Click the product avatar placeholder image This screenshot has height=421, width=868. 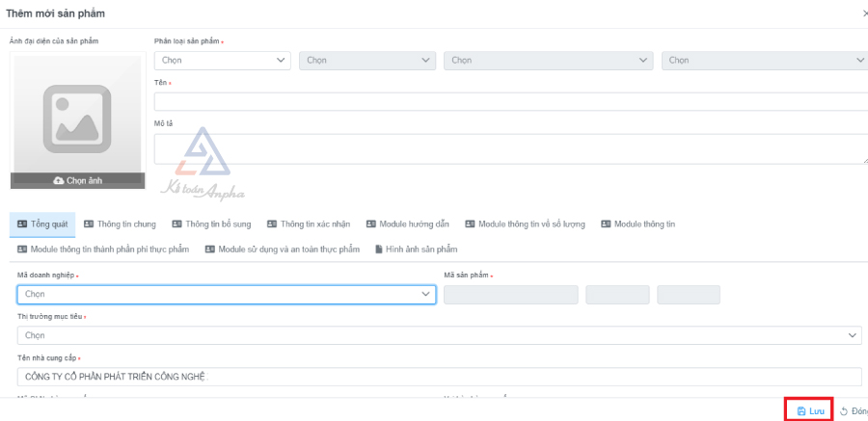tap(76, 114)
